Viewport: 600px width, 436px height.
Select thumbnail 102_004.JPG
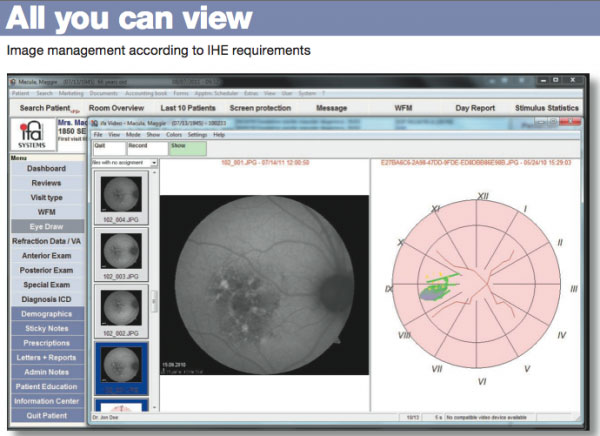[x=121, y=191]
